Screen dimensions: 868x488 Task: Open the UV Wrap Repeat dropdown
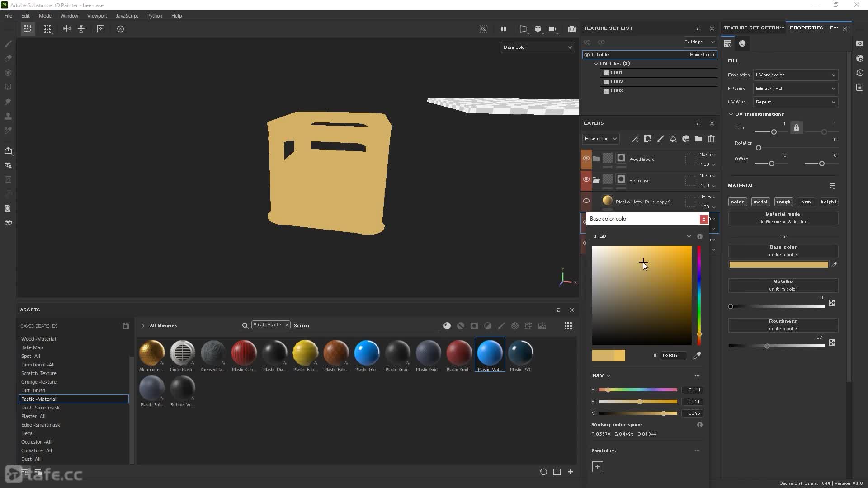pyautogui.click(x=795, y=102)
